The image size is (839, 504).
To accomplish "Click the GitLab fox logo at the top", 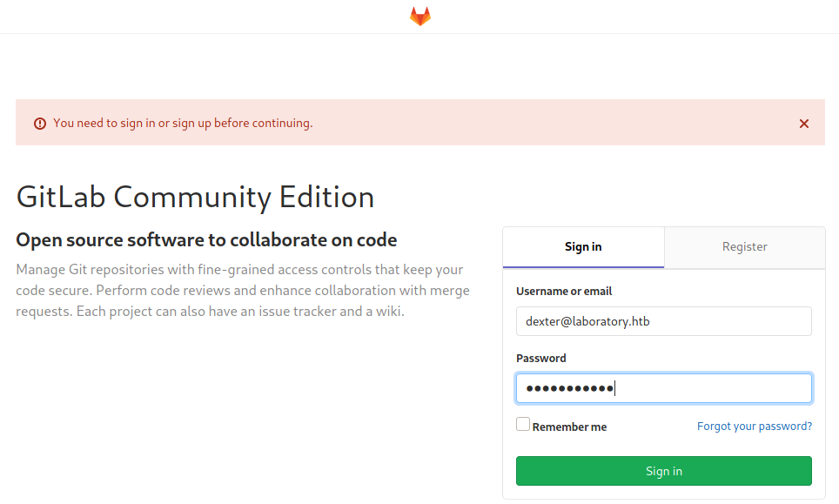I will tap(419, 16).
